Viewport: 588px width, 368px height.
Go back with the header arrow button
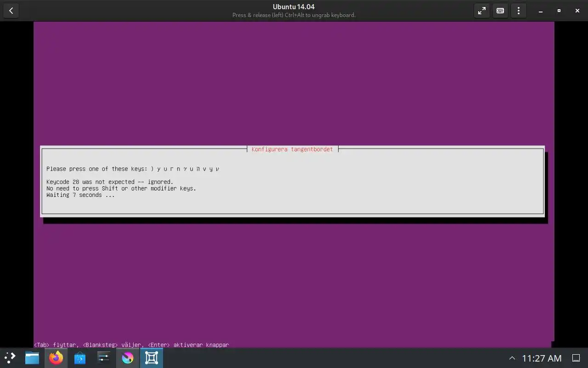point(11,11)
